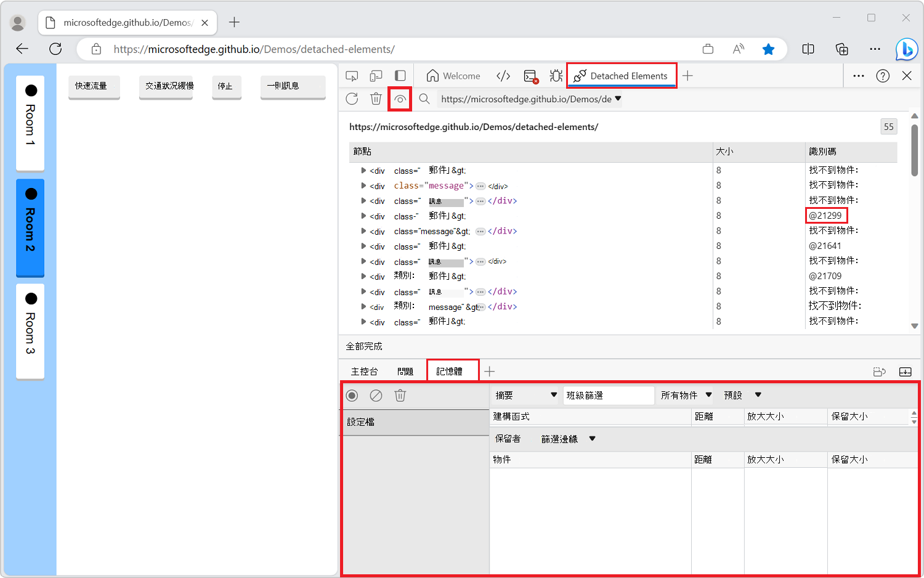This screenshot has height=578, width=924.
Task: Select the 記憶體 drawer tab
Action: click(x=452, y=371)
